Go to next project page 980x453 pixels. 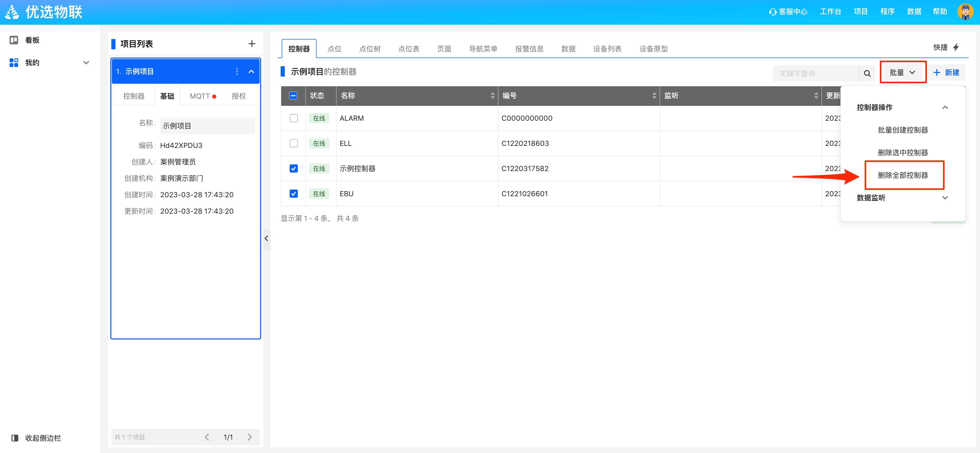tap(250, 437)
